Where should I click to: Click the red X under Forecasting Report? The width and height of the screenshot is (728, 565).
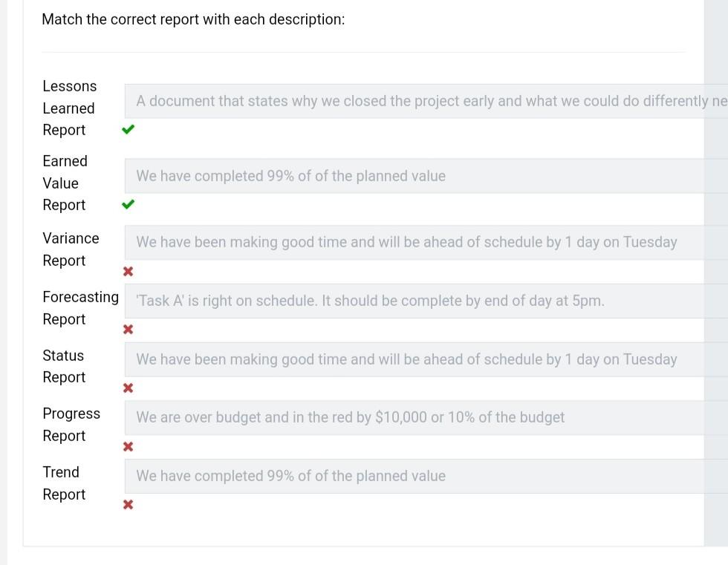pyautogui.click(x=128, y=329)
